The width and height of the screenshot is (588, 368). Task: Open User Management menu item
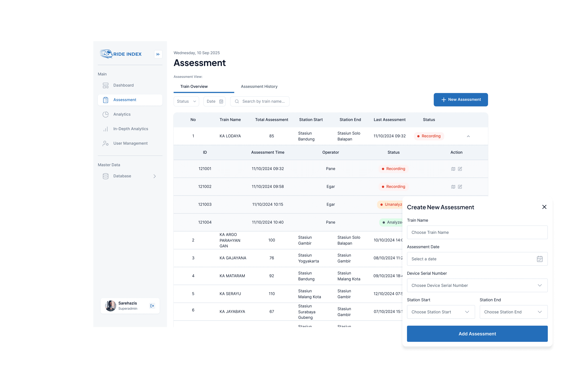point(130,143)
